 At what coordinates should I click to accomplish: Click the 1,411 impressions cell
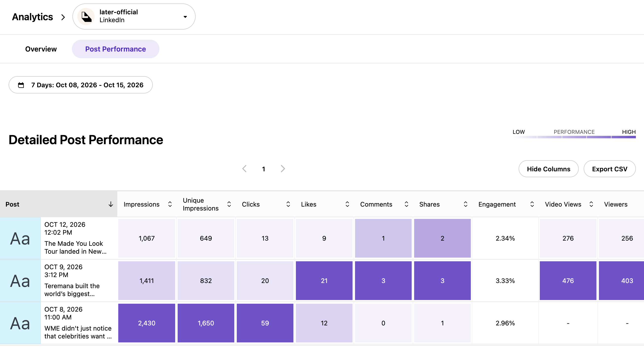(x=147, y=281)
